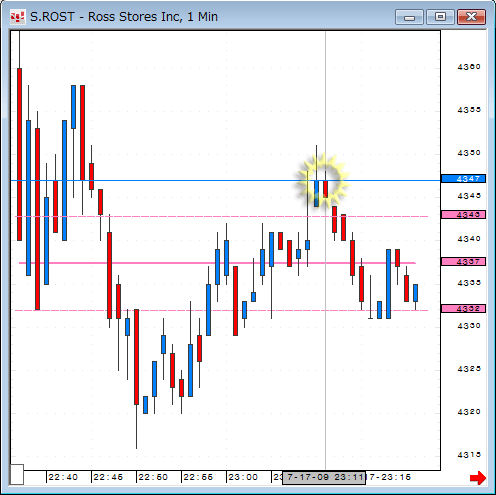Click the 22:45 time axis label
Viewport: 496px width, 495px height.
click(x=108, y=477)
